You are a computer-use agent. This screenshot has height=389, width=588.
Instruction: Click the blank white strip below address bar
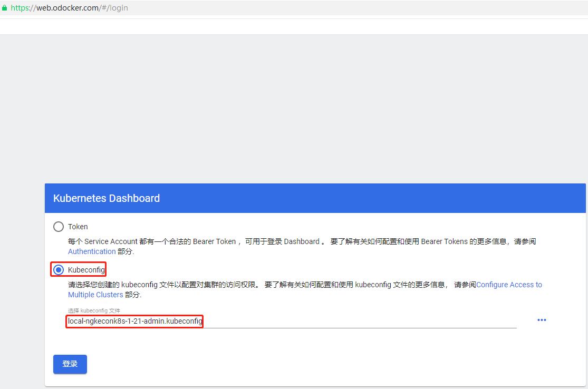294,26
